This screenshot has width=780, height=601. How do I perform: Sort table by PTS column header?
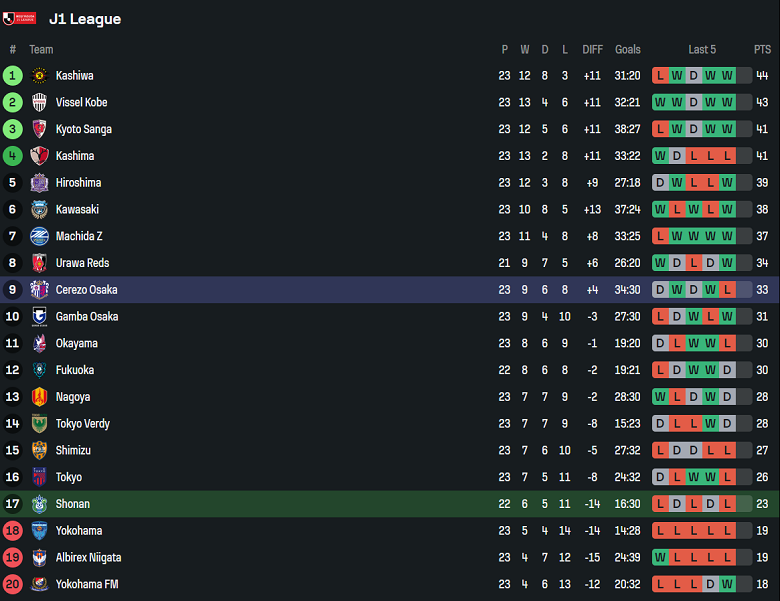(762, 50)
